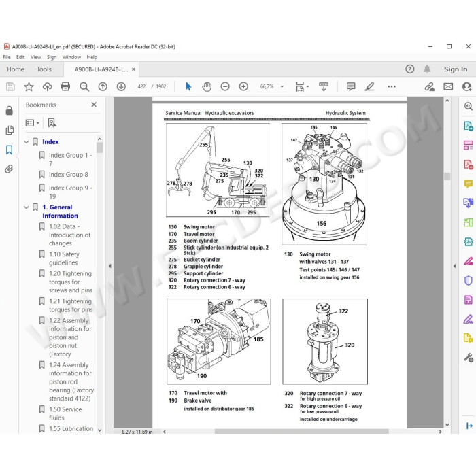
Task: Open the Protect shield tool
Action: tap(469, 280)
